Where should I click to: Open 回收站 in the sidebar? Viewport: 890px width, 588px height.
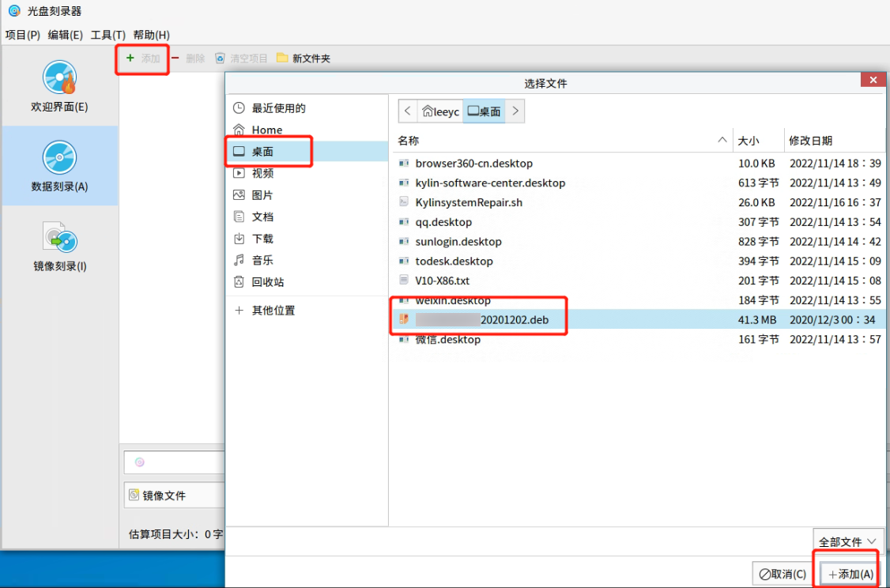pos(307,281)
